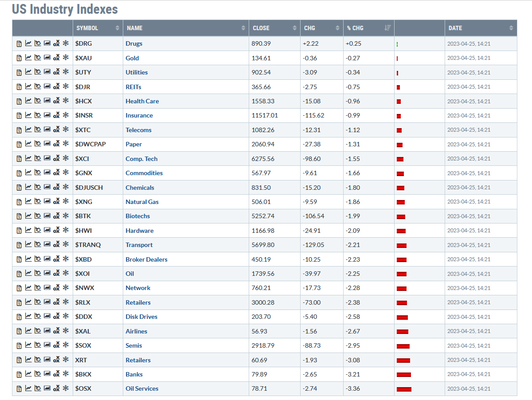
Task: Toggle sort on % CHG column header
Action: pyautogui.click(x=369, y=28)
